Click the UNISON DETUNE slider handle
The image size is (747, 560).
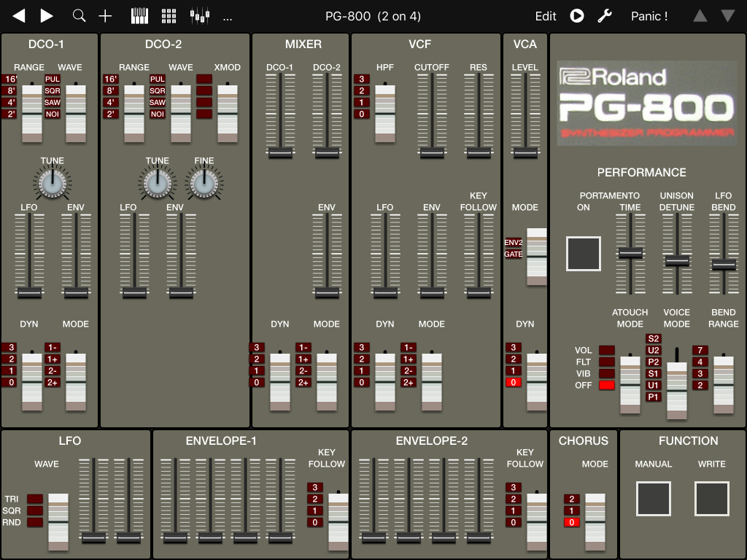pyautogui.click(x=677, y=261)
